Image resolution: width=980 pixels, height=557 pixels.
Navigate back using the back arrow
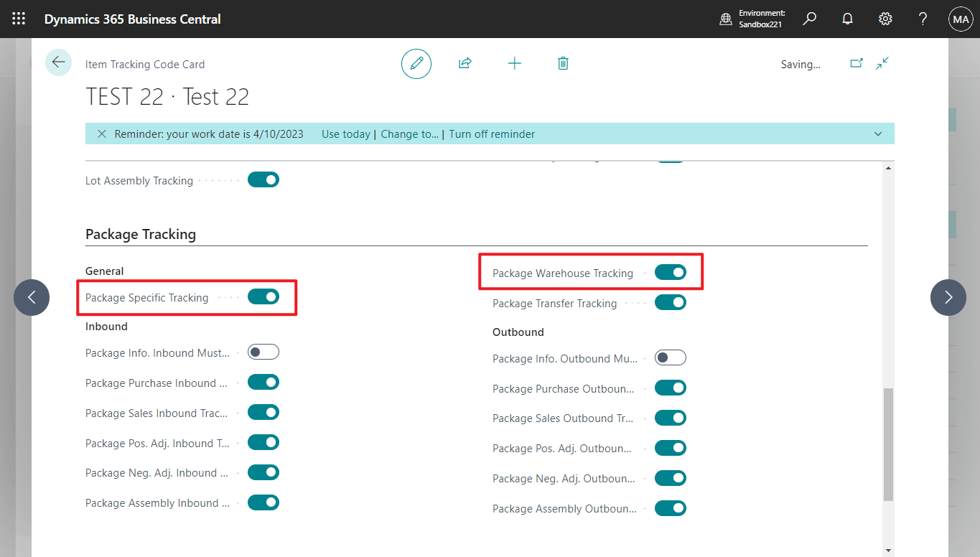tap(58, 62)
